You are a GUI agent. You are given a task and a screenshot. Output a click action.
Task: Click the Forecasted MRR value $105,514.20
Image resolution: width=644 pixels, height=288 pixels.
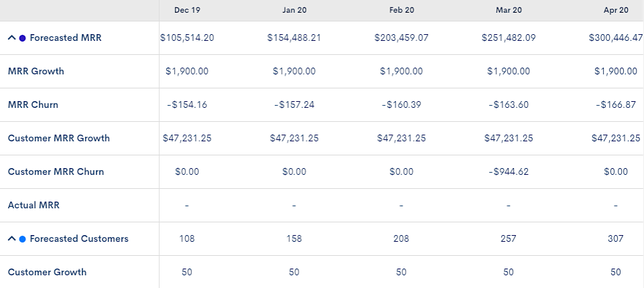click(187, 38)
